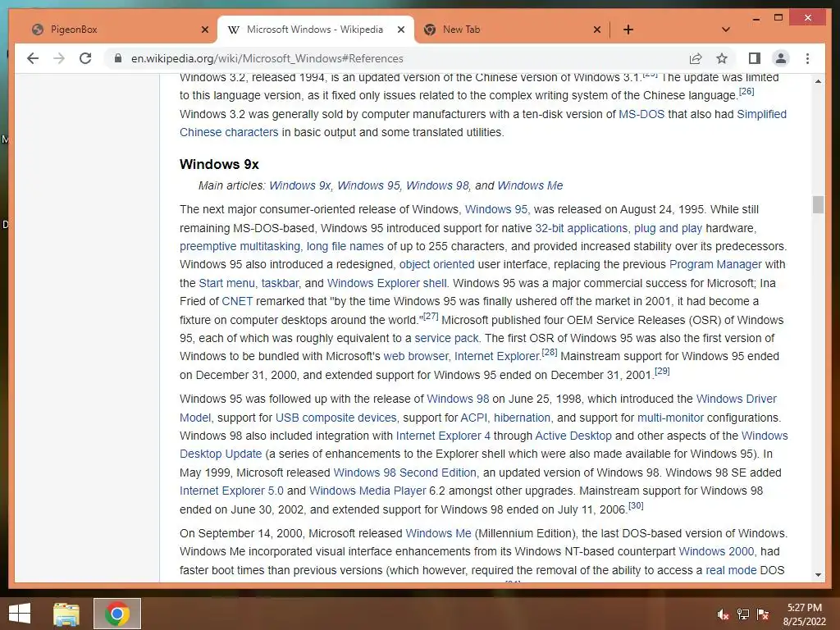Select the Windows 9x section heading
This screenshot has width=840, height=630.
(x=219, y=164)
